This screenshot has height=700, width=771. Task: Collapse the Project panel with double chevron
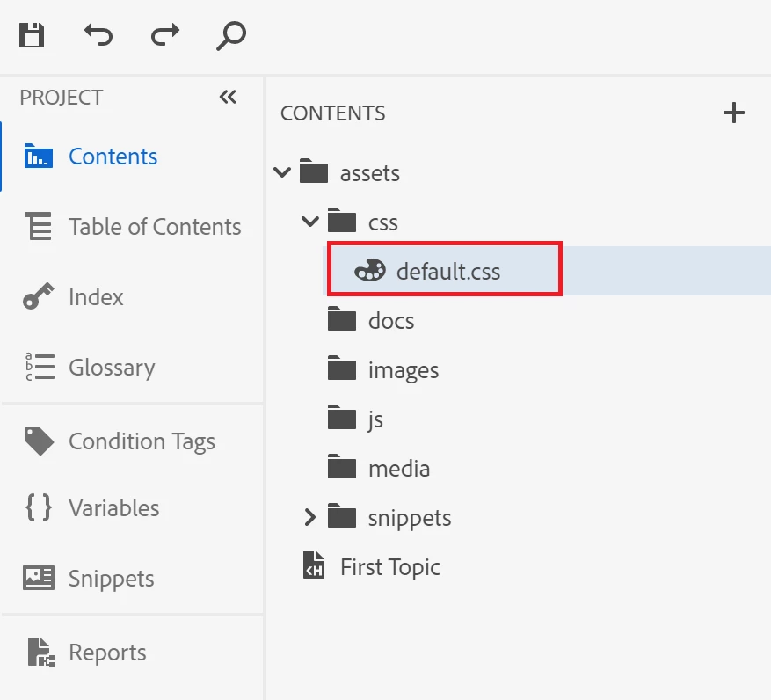coord(228,97)
